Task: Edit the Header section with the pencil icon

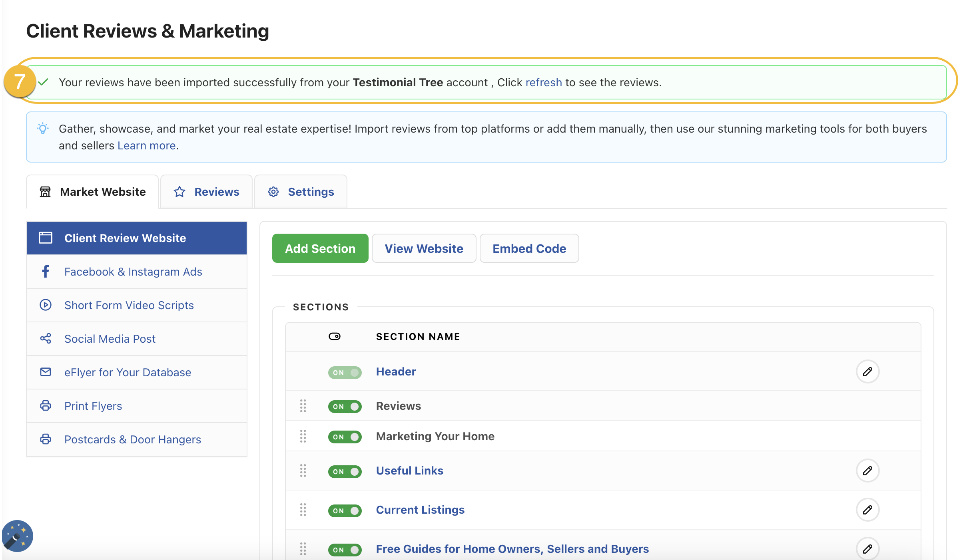Action: 867,371
